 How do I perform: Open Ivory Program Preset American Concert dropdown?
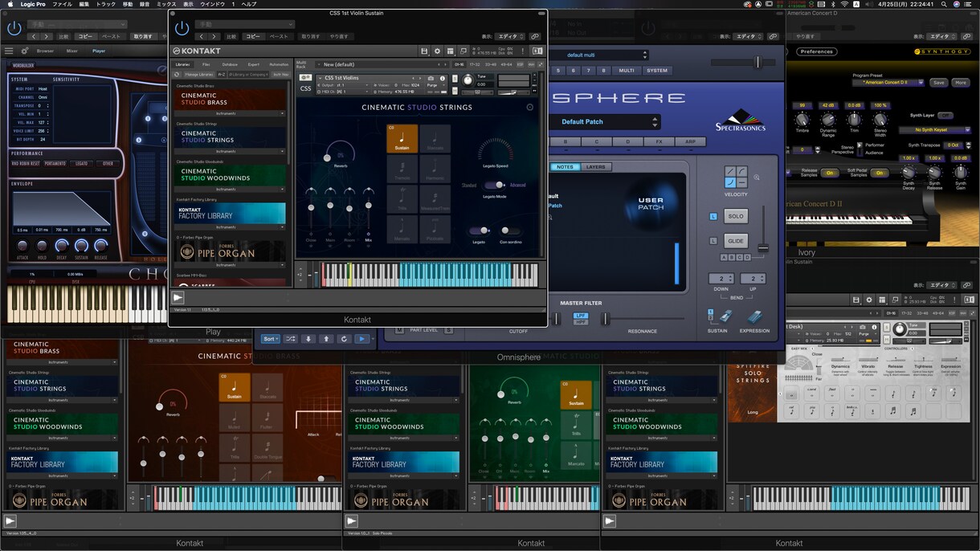click(x=888, y=82)
